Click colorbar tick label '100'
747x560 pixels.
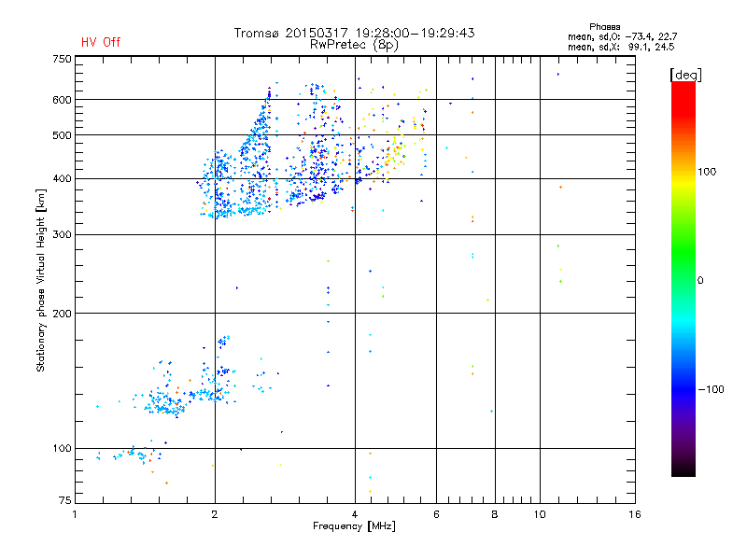707,172
